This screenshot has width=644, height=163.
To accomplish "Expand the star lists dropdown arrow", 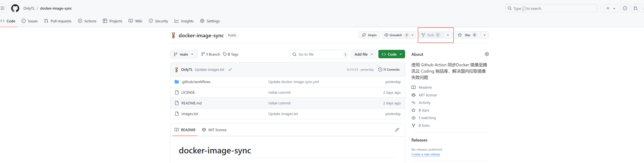I will coord(484,35).
